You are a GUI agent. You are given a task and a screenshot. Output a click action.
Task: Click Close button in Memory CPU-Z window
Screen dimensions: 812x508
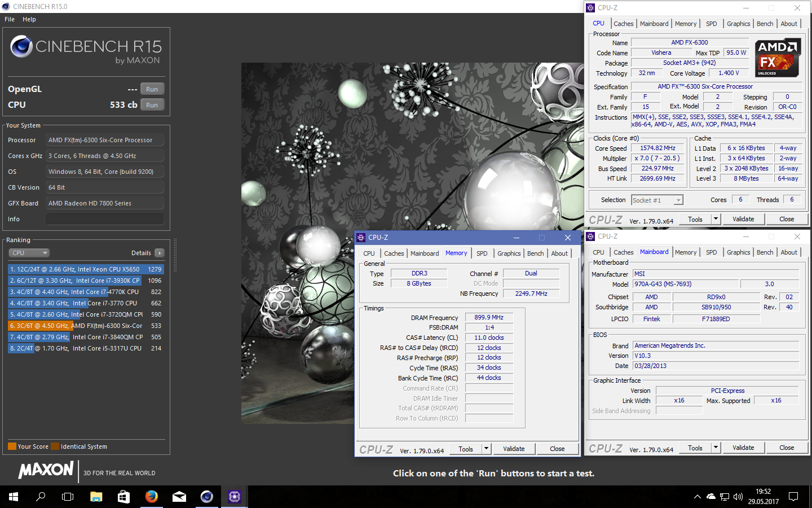557,449
